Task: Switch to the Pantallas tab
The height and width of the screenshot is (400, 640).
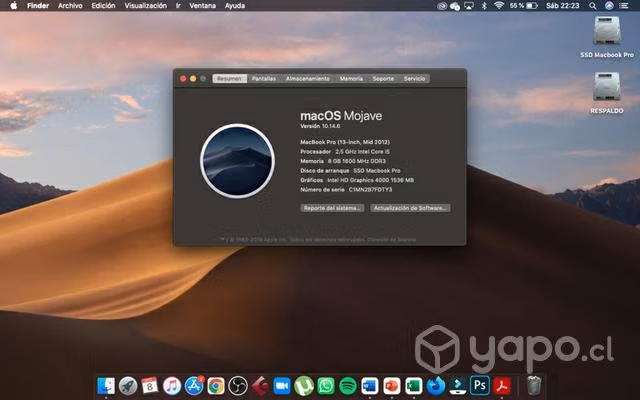Action: coord(264,78)
